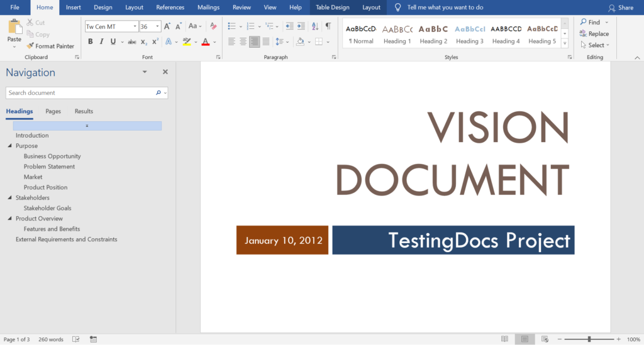Increase indent of paragraph
This screenshot has height=345, width=644.
[301, 26]
